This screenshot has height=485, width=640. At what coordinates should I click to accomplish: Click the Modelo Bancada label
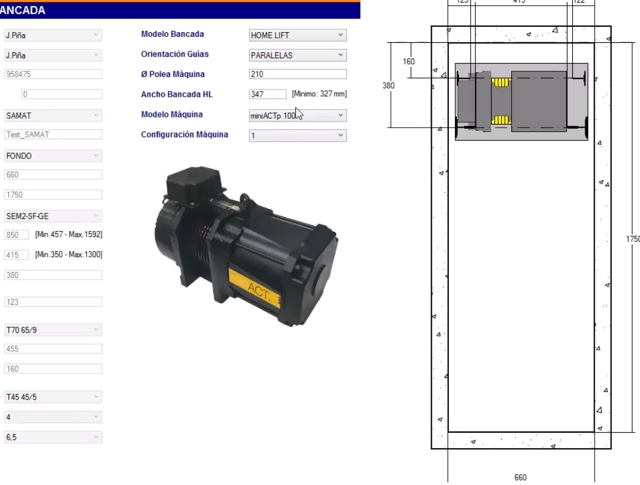(172, 34)
